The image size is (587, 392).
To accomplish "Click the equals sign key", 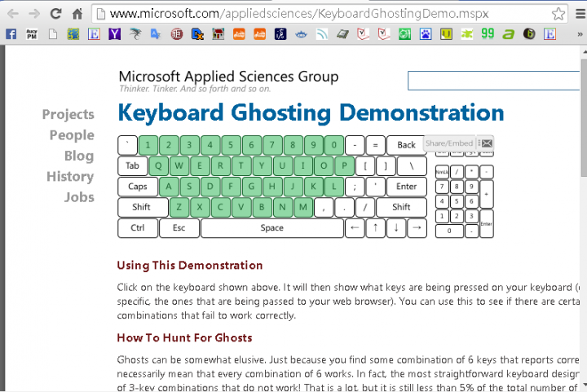I will click(x=376, y=145).
